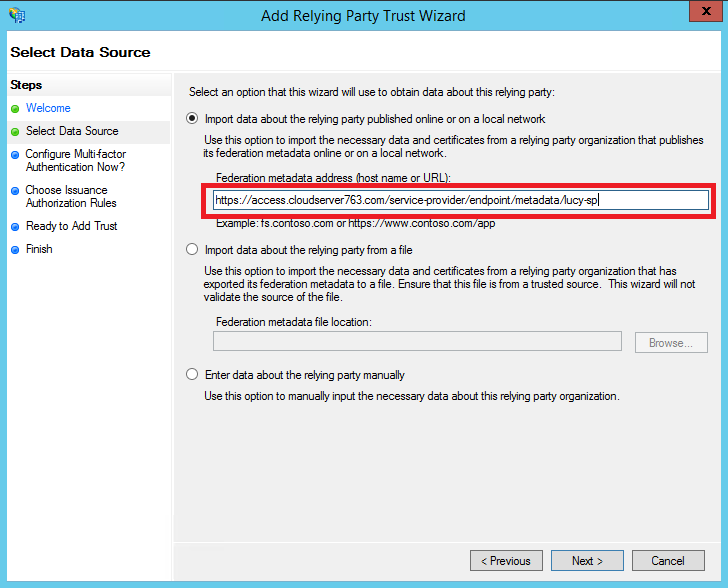728x588 pixels.
Task: Click the 'Federation metadata file location:' label
Action: click(x=294, y=322)
